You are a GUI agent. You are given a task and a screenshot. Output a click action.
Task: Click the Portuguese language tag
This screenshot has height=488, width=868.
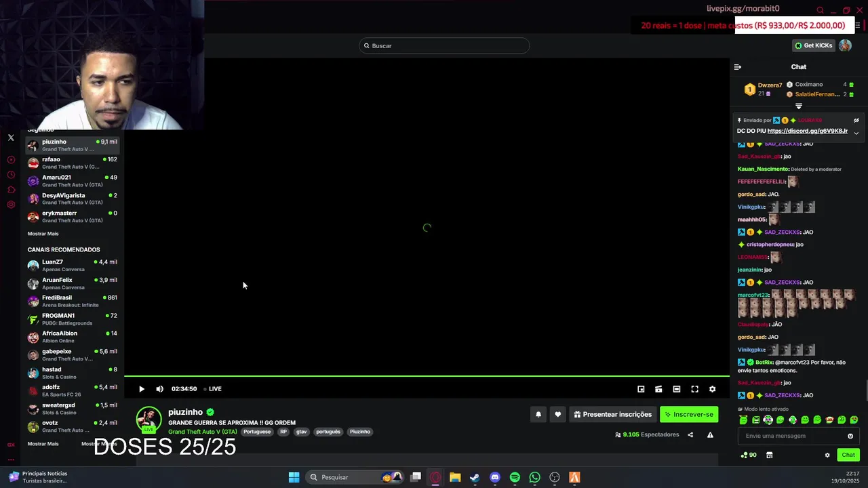click(257, 432)
